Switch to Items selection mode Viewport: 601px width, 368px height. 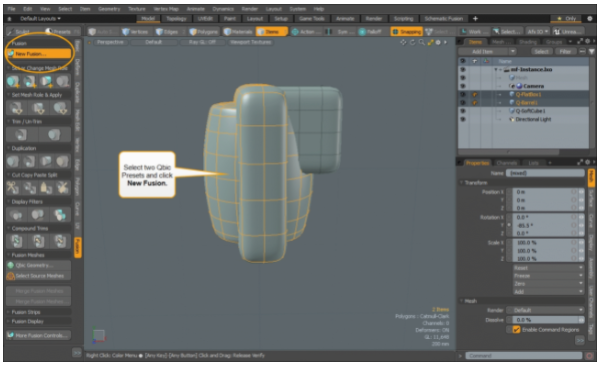click(271, 32)
